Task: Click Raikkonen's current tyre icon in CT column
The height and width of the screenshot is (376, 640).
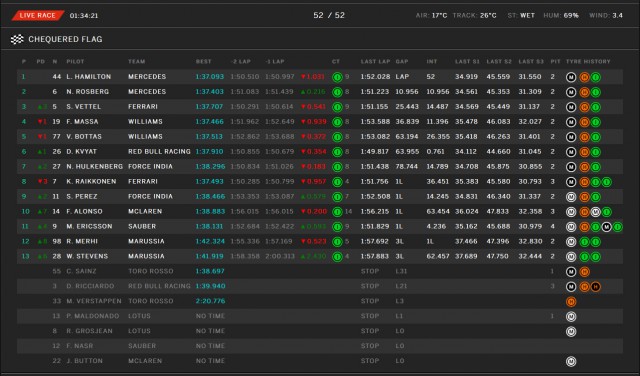Action: 337,182
